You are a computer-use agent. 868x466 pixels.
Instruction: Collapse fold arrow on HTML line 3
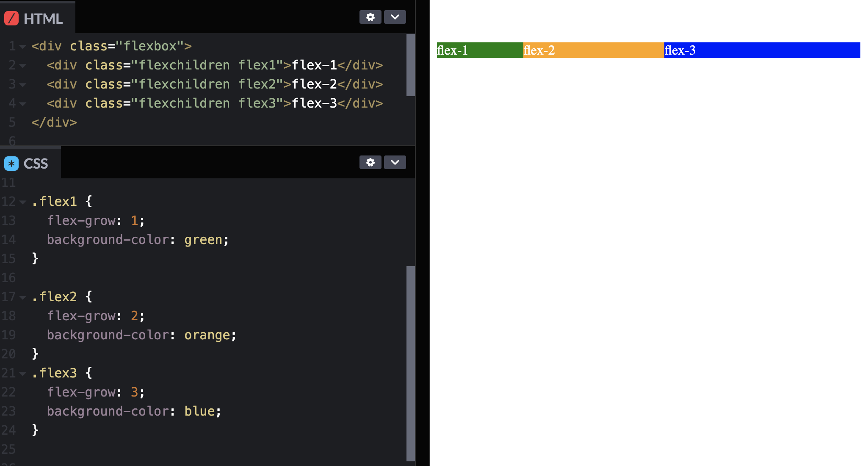pos(23,84)
